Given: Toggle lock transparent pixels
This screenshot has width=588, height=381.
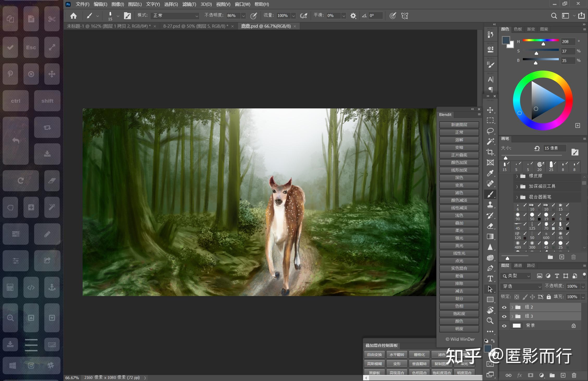Looking at the screenshot, I should 517,297.
